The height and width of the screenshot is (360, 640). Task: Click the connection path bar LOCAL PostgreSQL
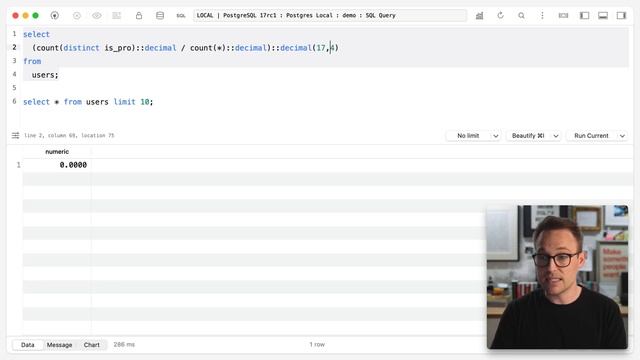pos(330,16)
